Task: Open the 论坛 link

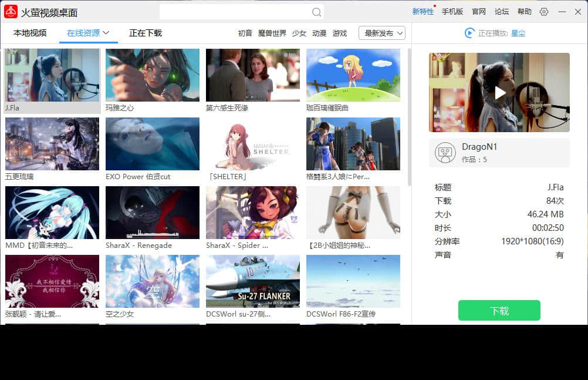Action: tap(501, 12)
